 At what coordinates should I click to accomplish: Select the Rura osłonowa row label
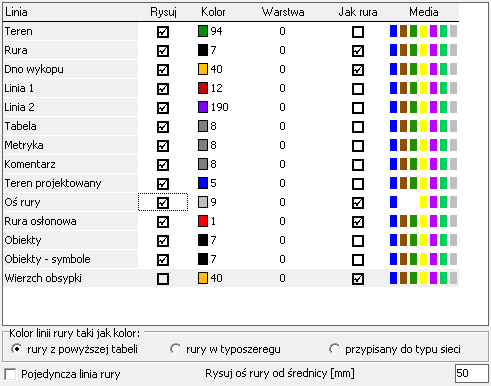[40, 221]
